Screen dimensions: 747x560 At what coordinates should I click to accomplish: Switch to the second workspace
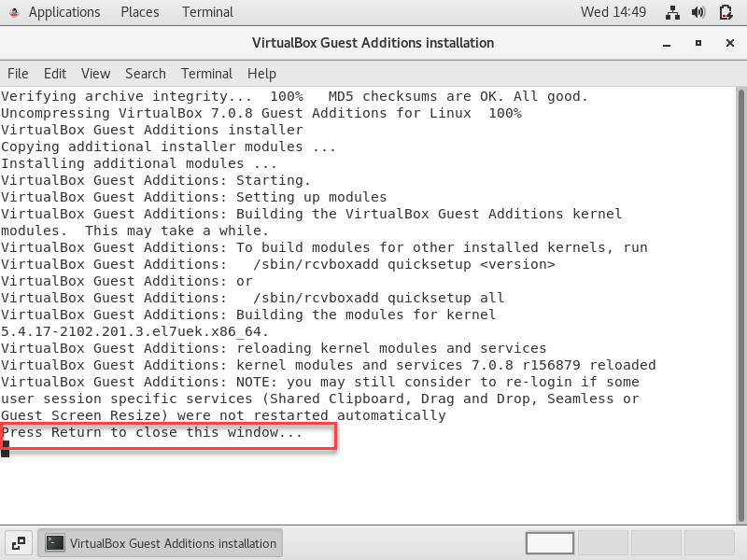click(x=602, y=542)
